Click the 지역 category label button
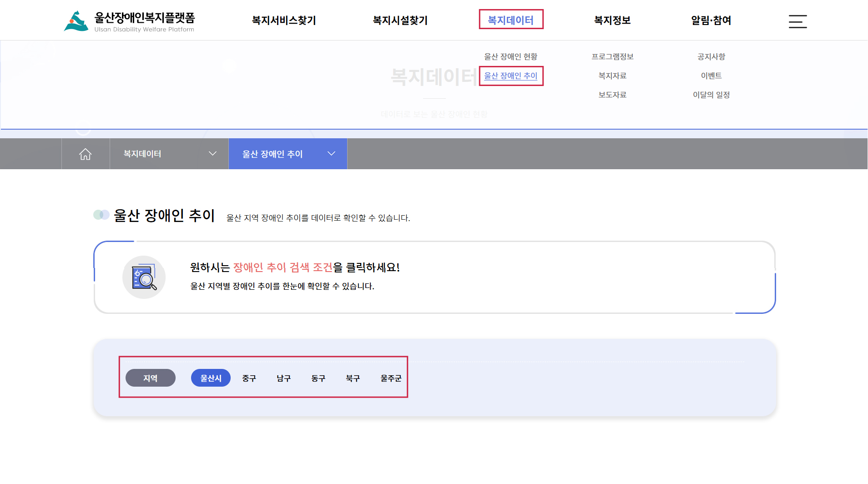The height and width of the screenshot is (484, 868). click(x=150, y=378)
